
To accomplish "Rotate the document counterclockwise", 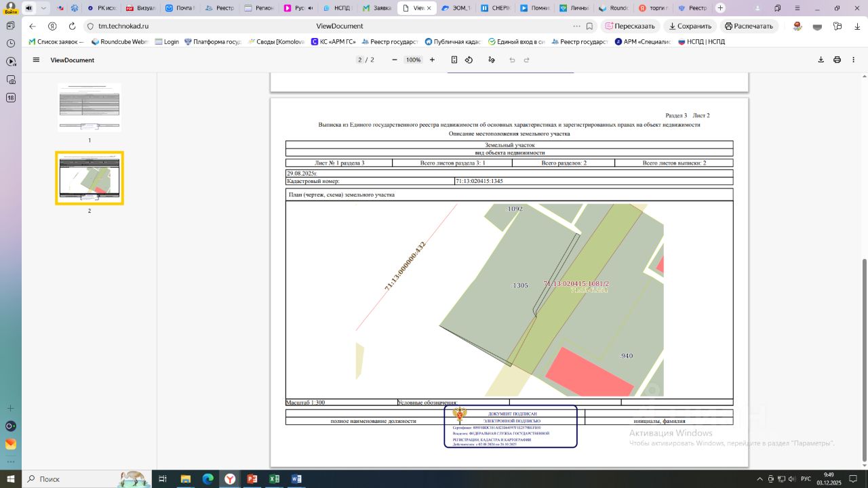I will (469, 60).
